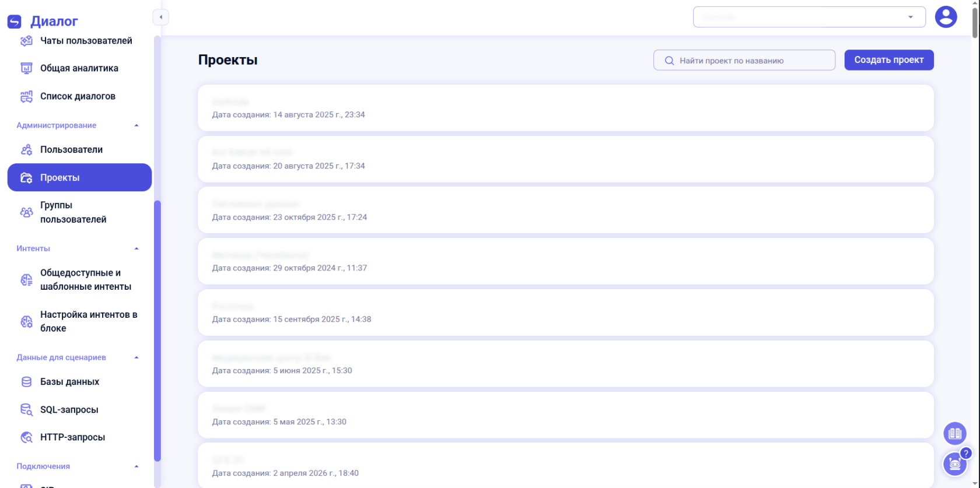Click the Базы данных database icon

26,382
